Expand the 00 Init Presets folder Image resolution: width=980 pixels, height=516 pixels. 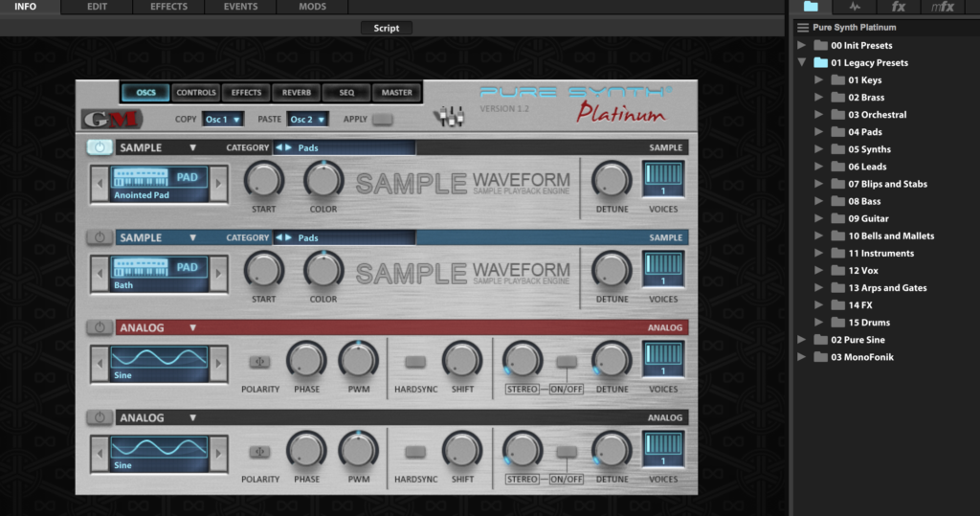(x=801, y=45)
